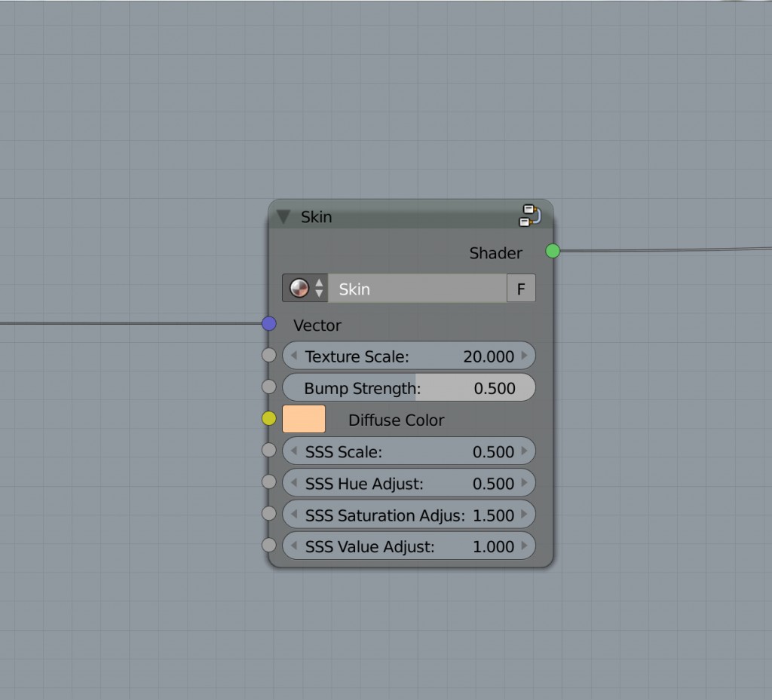The image size is (772, 700).
Task: Click the Skin material name field
Action: tap(415, 288)
